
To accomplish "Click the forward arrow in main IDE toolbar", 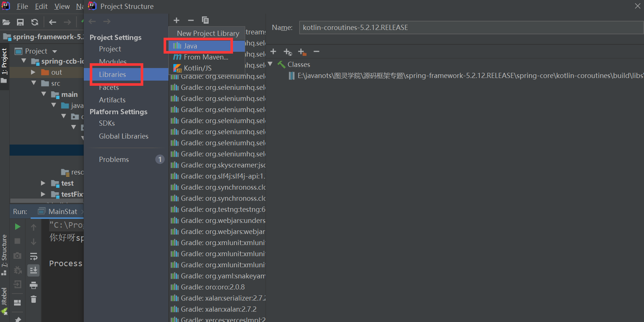I will [67, 22].
